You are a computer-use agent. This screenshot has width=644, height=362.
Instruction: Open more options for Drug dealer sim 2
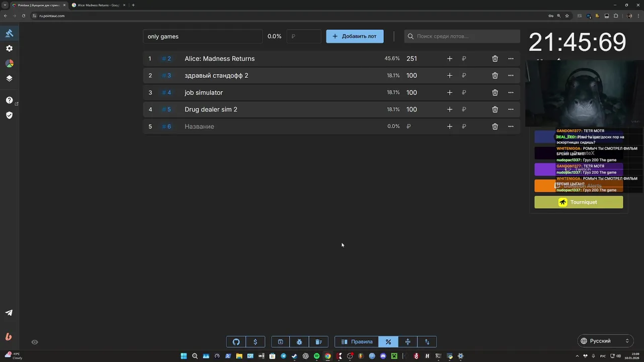511,110
